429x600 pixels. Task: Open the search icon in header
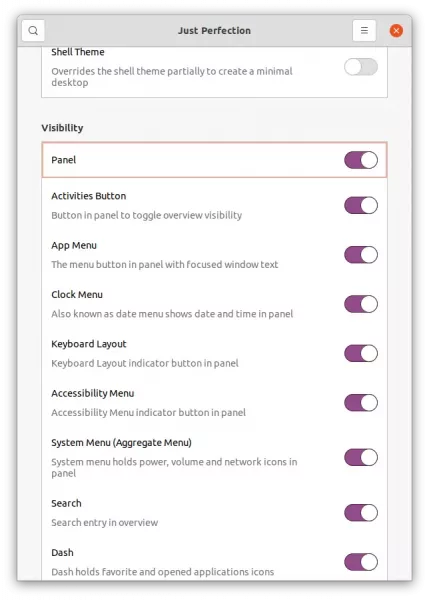[x=33, y=31]
